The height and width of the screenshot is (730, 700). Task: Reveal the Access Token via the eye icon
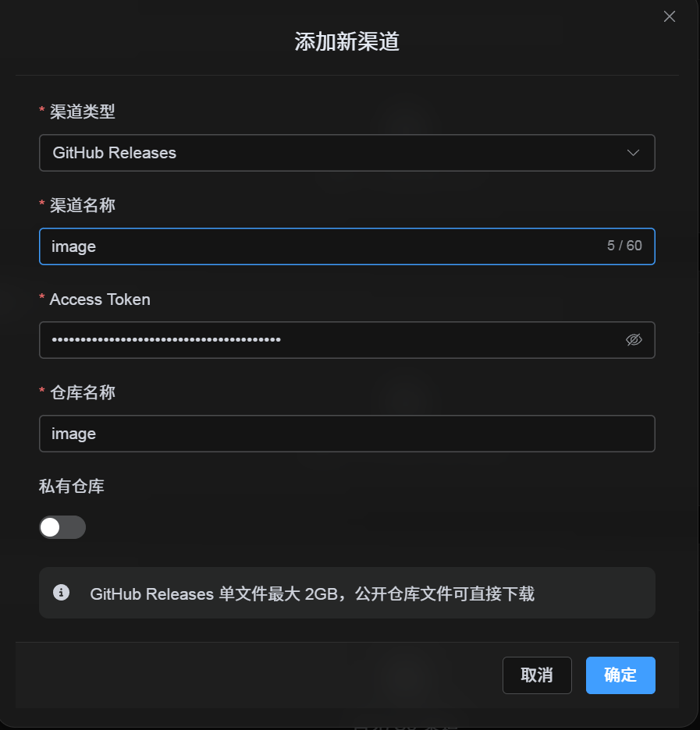[634, 340]
